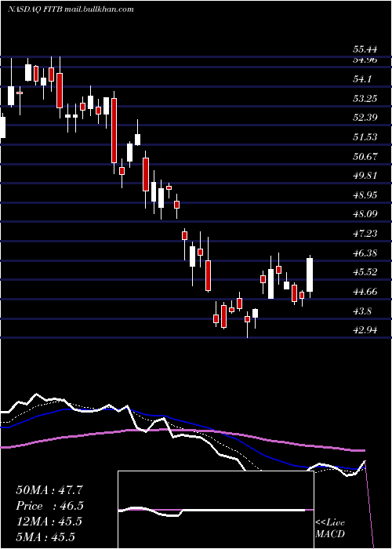The width and height of the screenshot is (392, 549).
Task: Click the 43.8 price level label
Action: tap(362, 311)
